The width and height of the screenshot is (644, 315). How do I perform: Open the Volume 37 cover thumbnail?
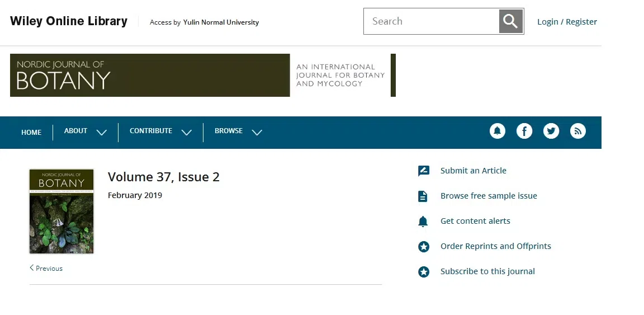pyautogui.click(x=61, y=211)
